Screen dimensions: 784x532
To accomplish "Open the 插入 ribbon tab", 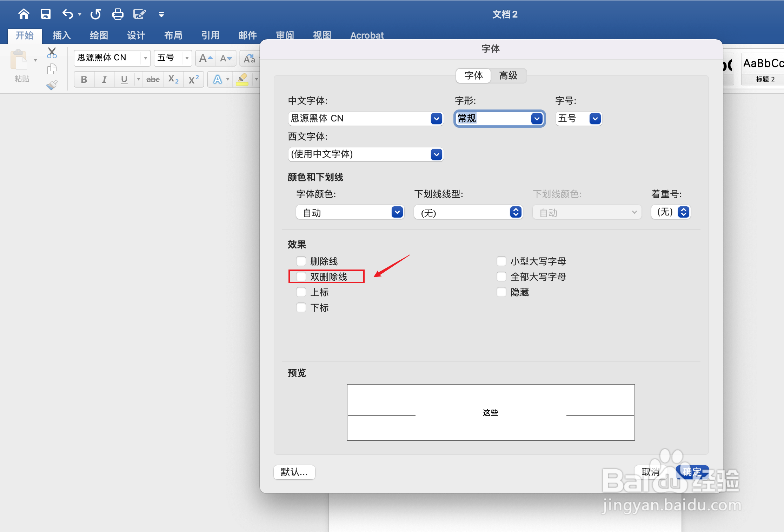I will [x=62, y=35].
